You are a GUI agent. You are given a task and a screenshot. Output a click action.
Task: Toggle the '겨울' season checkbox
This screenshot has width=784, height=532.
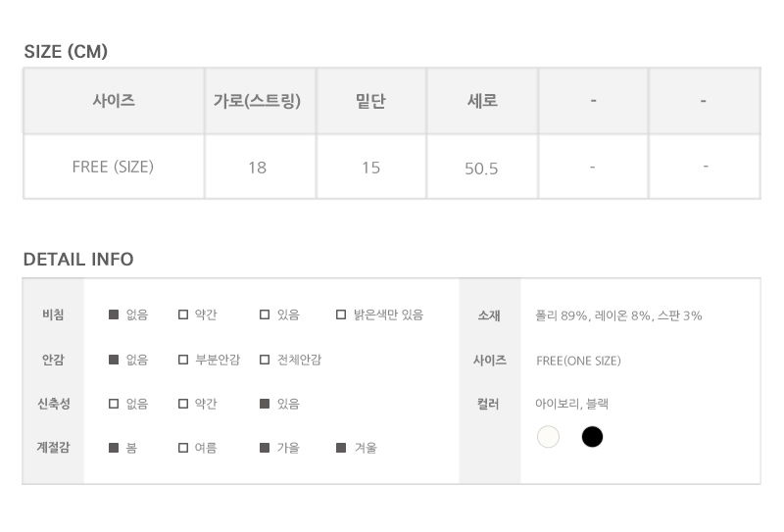[341, 448]
